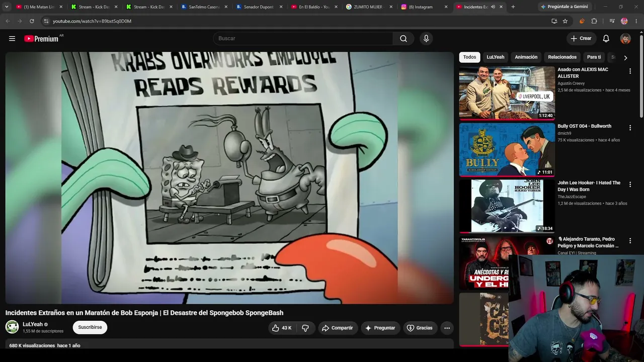Click the Suscribirse button
The width and height of the screenshot is (644, 362).
click(x=90, y=327)
